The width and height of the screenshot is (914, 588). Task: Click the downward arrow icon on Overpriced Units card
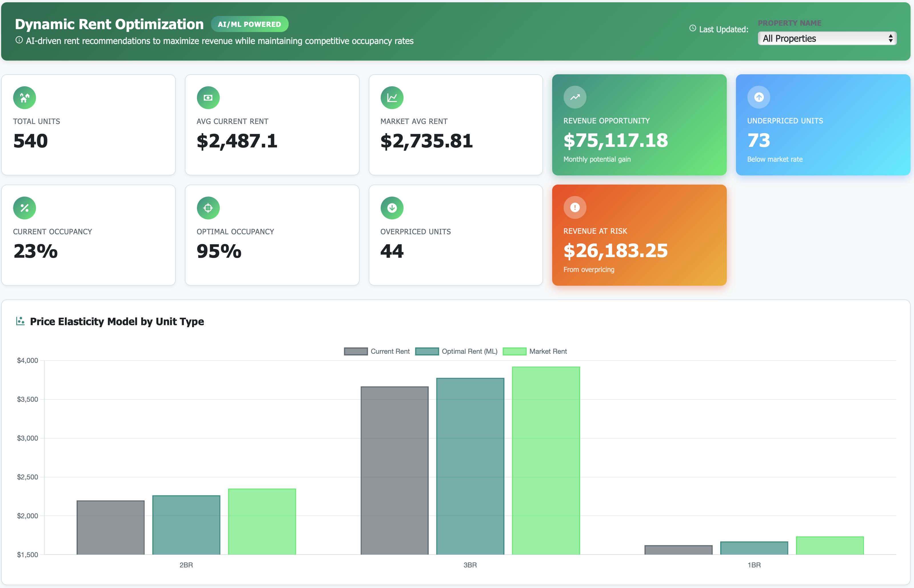(392, 207)
